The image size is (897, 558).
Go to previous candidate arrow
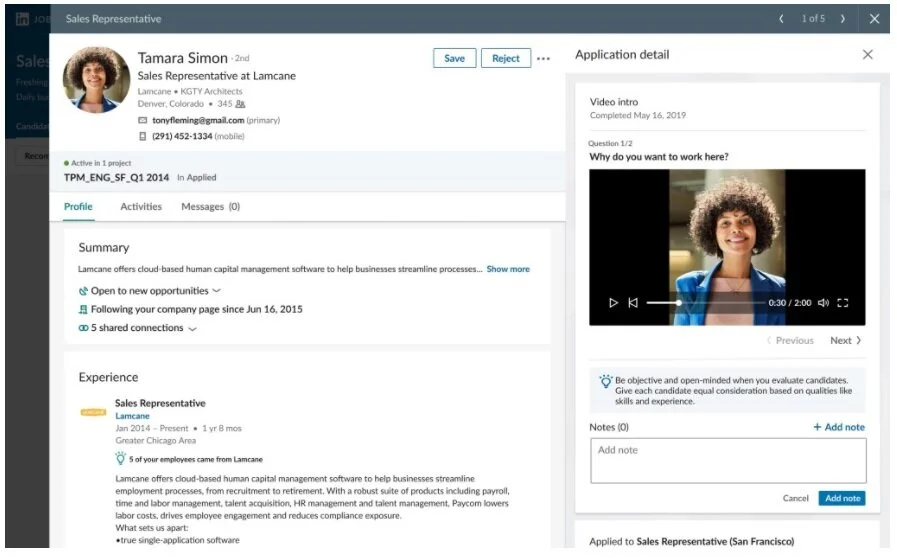pyautogui.click(x=781, y=18)
